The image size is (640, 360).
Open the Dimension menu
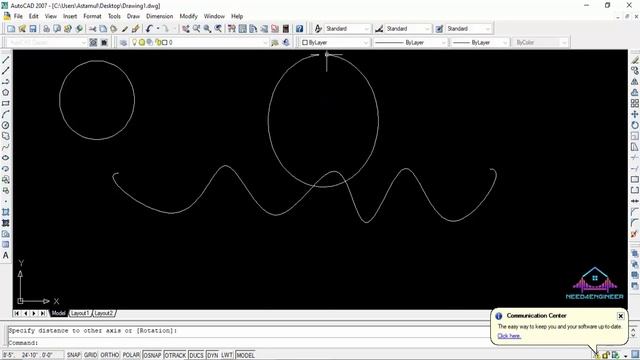(160, 16)
